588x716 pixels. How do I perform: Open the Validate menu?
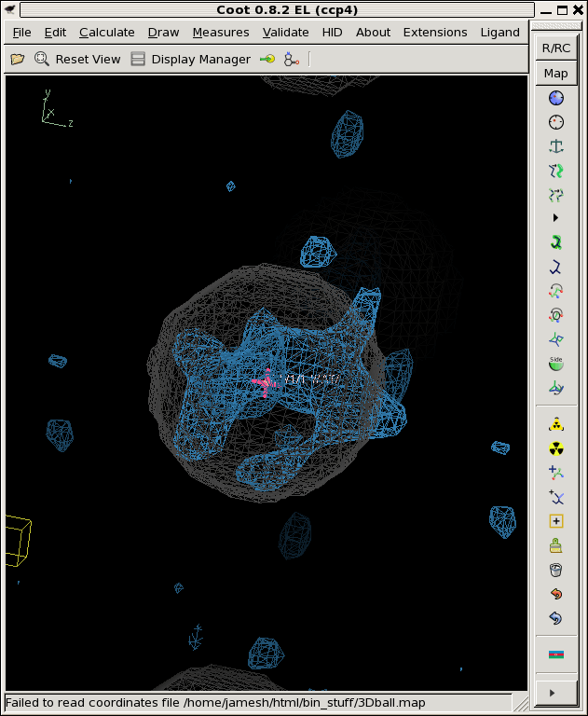pyautogui.click(x=285, y=33)
